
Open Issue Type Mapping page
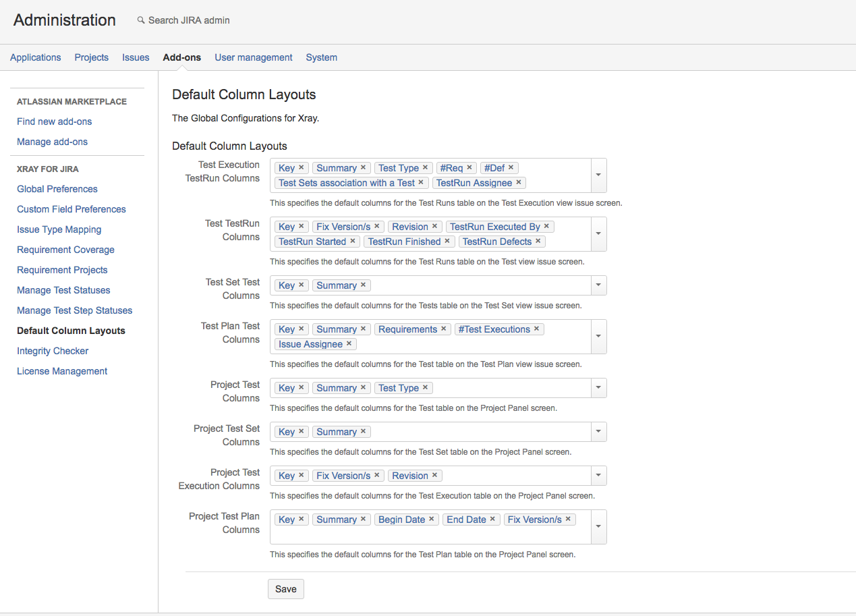coord(59,229)
